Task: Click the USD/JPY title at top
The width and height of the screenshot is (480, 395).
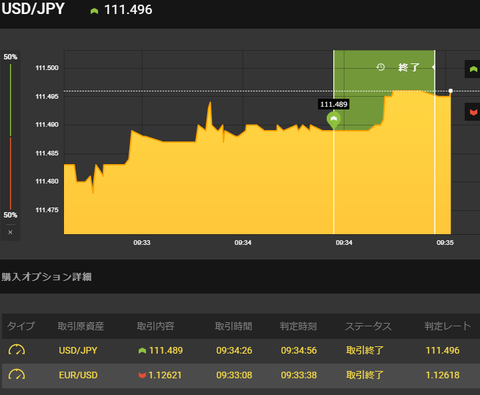Action: tap(33, 9)
